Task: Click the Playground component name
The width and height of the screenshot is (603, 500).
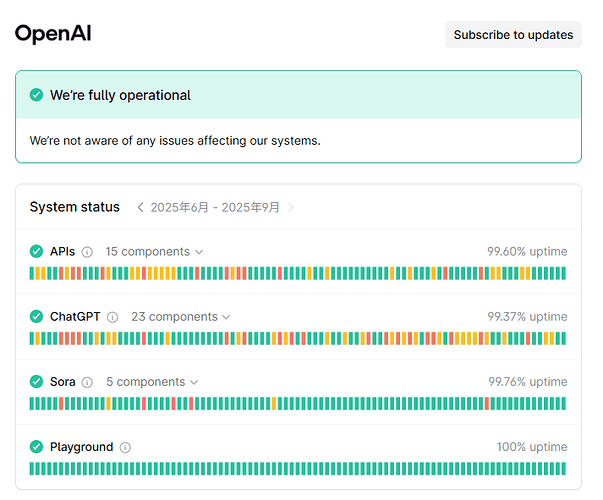Action: click(81, 447)
